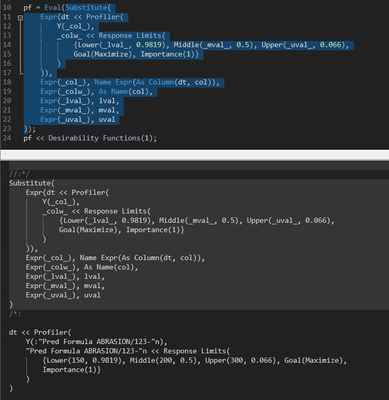Click 'lval' argument on editor line 20
The width and height of the screenshot is (389, 400).
(x=107, y=101)
